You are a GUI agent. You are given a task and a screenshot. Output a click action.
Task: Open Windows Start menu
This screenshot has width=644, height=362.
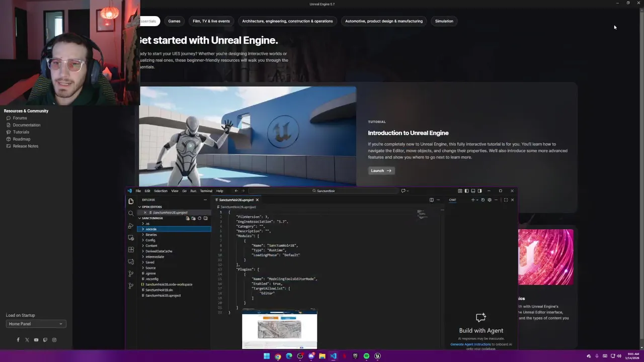(x=267, y=356)
